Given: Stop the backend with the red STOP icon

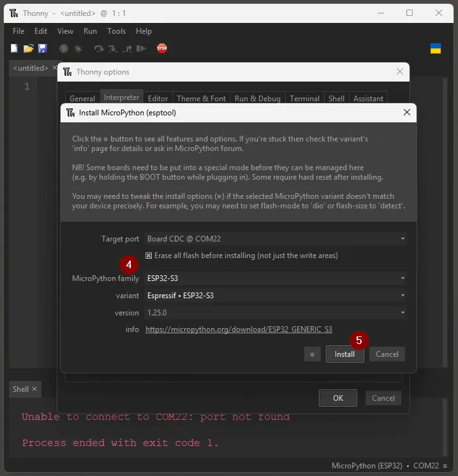Looking at the screenshot, I should pos(162,48).
